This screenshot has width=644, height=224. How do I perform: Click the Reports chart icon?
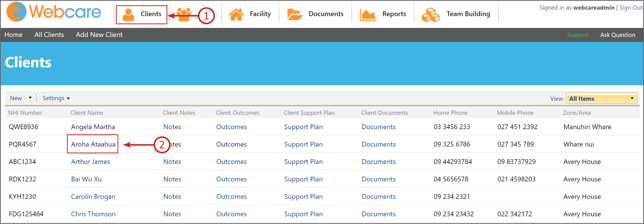[x=368, y=14]
